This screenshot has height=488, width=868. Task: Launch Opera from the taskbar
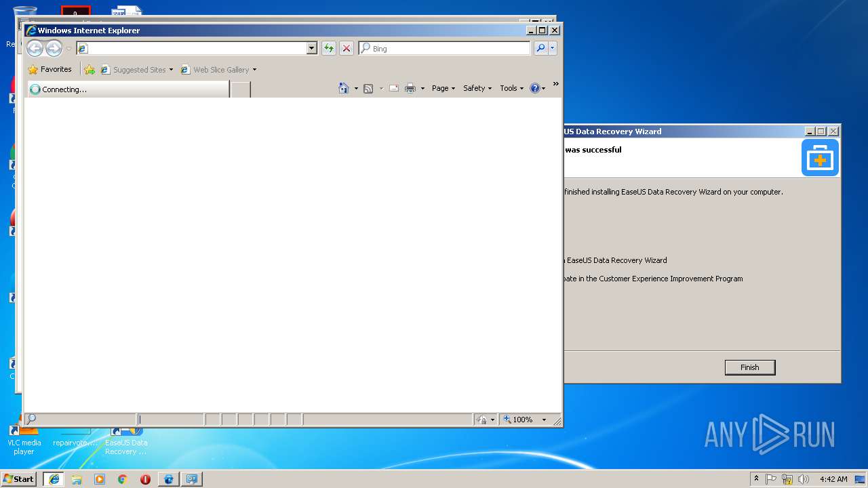click(x=145, y=479)
